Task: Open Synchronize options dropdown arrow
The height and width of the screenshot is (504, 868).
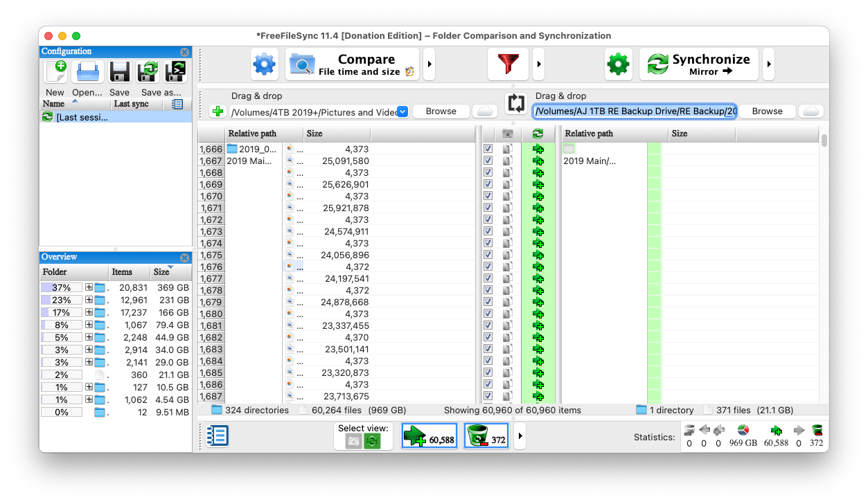Action: click(x=769, y=65)
